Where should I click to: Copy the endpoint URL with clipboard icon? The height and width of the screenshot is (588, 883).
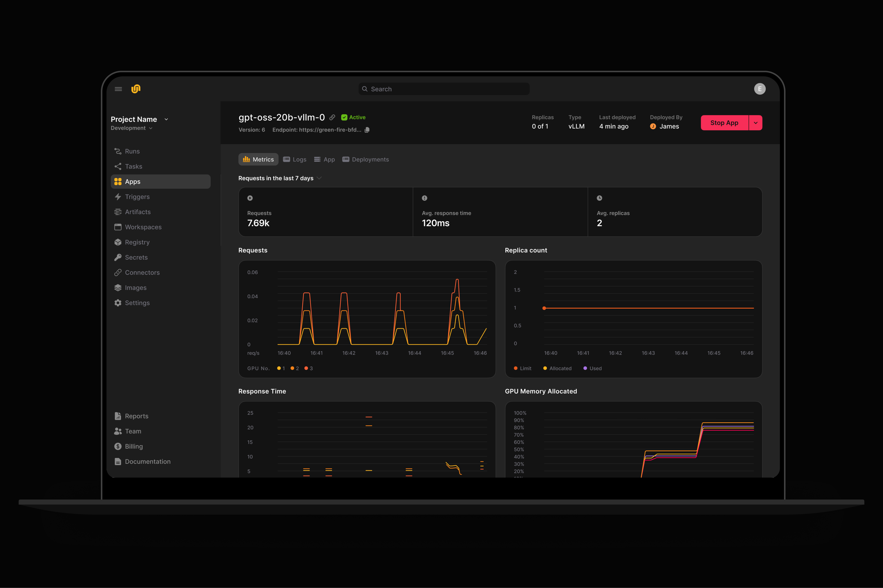[x=367, y=130]
